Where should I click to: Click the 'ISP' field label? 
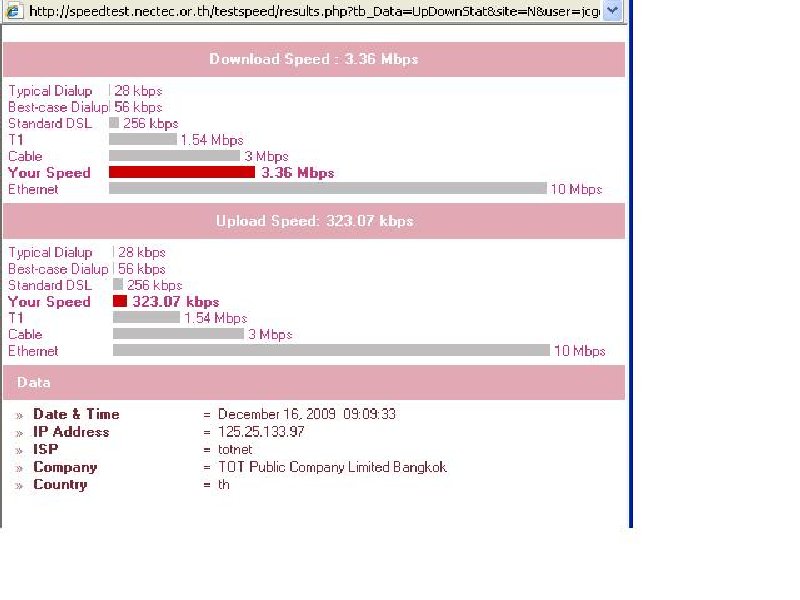coord(45,449)
